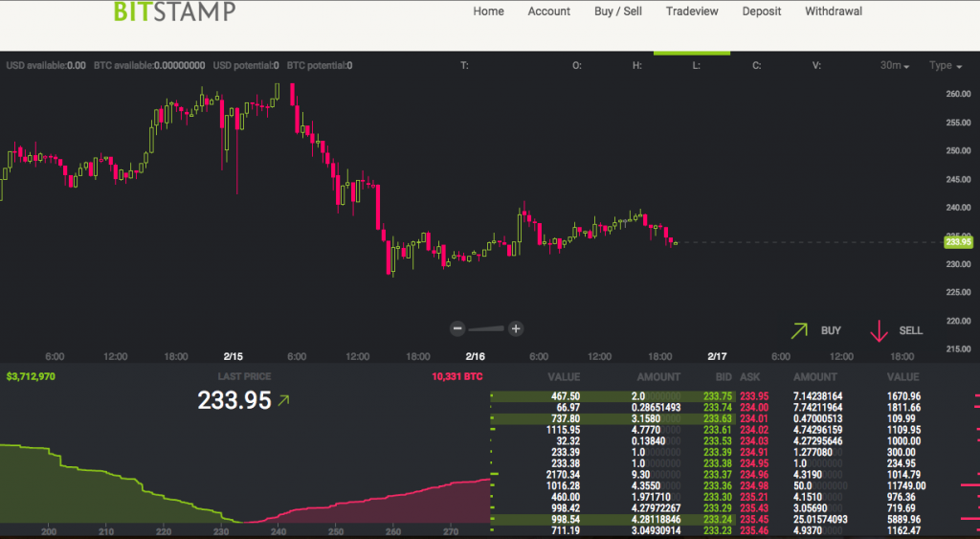Select ask price 234.03
This screenshot has height=539, width=980.
pyautogui.click(x=754, y=441)
